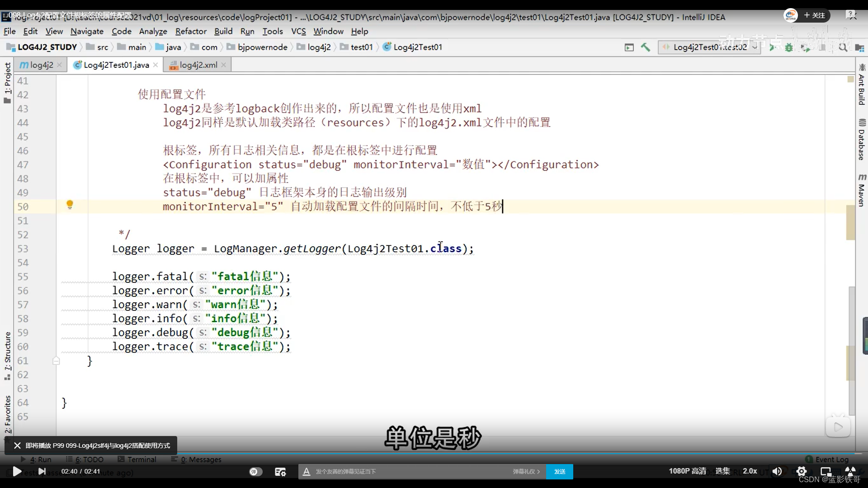
Task: Open the Refactor menu
Action: 191,31
